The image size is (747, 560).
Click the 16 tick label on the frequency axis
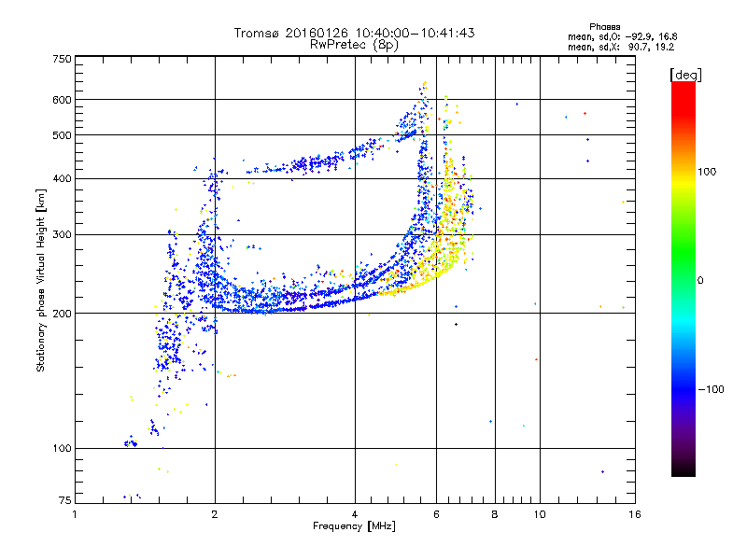pyautogui.click(x=634, y=514)
